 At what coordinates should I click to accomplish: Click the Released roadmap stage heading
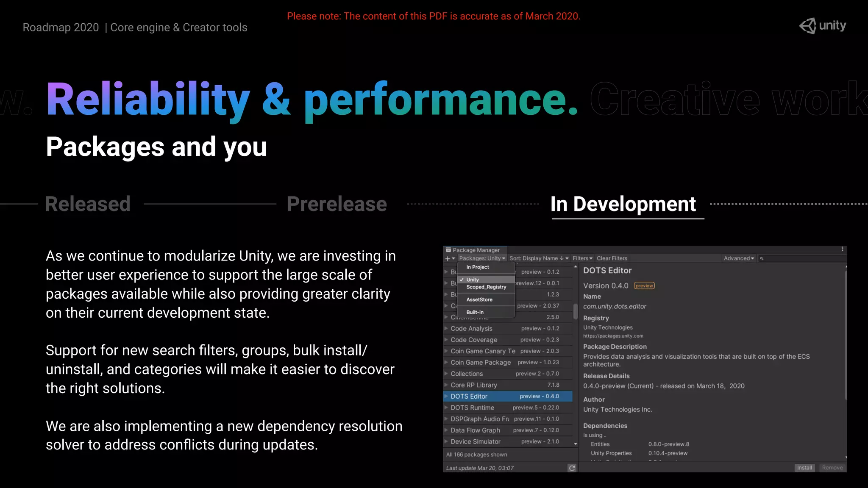coord(88,204)
